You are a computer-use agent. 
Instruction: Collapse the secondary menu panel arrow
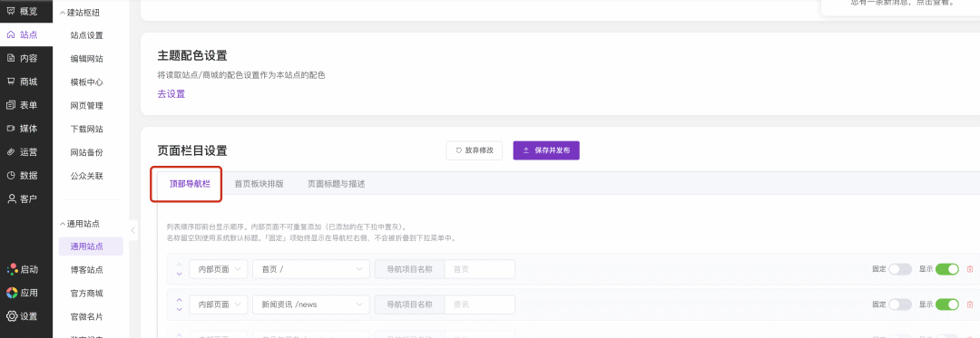click(133, 230)
